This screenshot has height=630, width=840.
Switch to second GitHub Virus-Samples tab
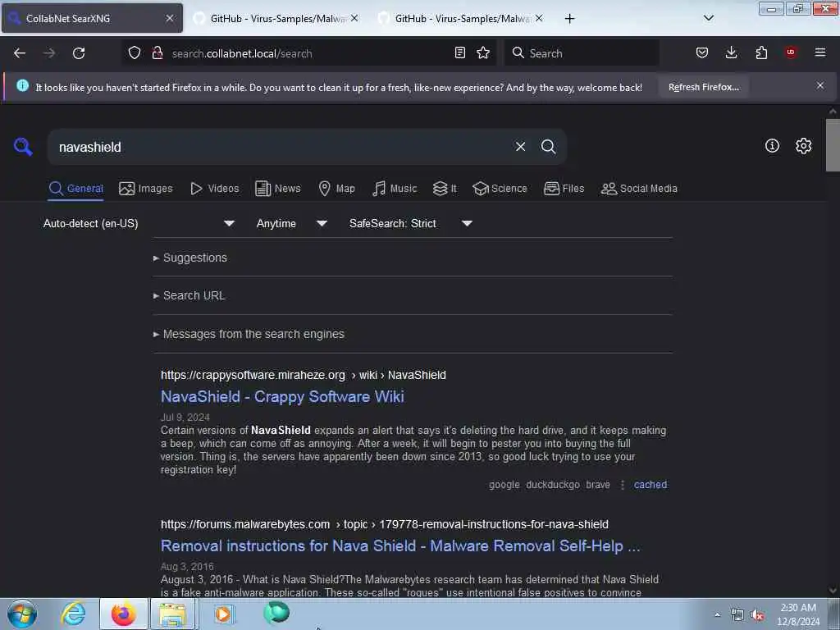coord(276,18)
